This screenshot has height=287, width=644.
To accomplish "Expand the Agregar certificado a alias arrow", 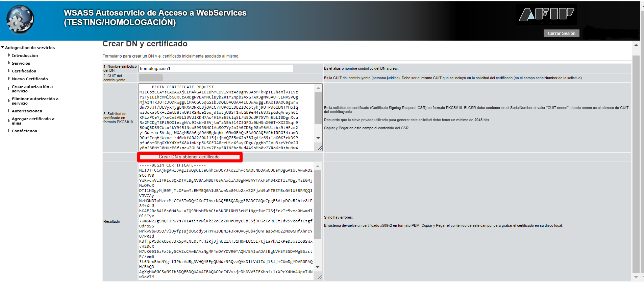I will pyautogui.click(x=9, y=121).
